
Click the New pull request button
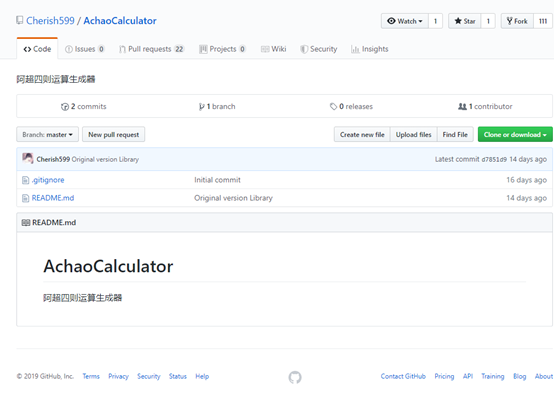(113, 135)
